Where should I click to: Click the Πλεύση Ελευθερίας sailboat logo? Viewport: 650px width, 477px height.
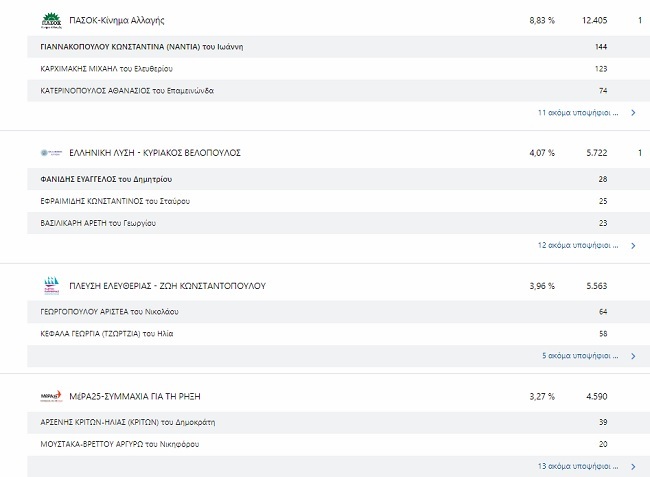51,286
